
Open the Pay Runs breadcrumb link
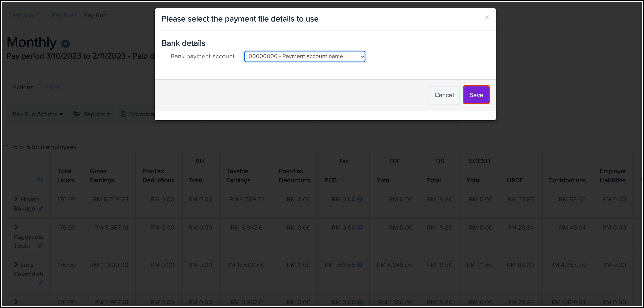click(x=64, y=15)
